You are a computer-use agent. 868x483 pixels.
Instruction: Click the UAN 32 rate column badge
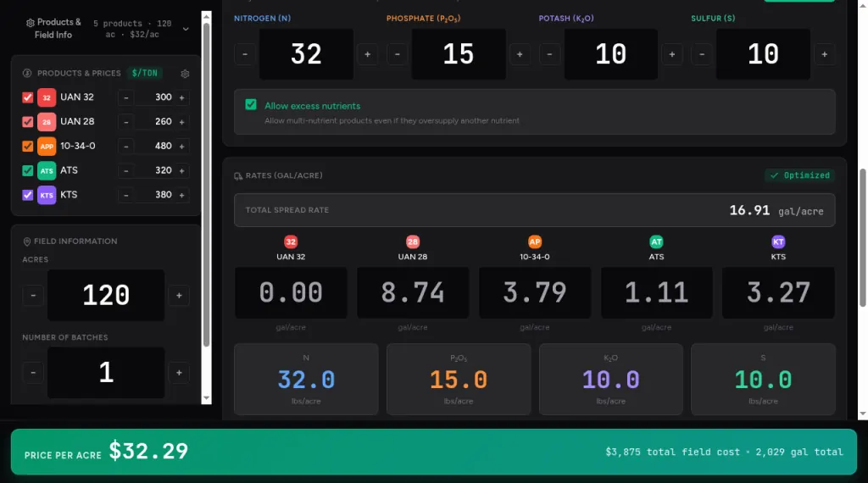coord(291,241)
